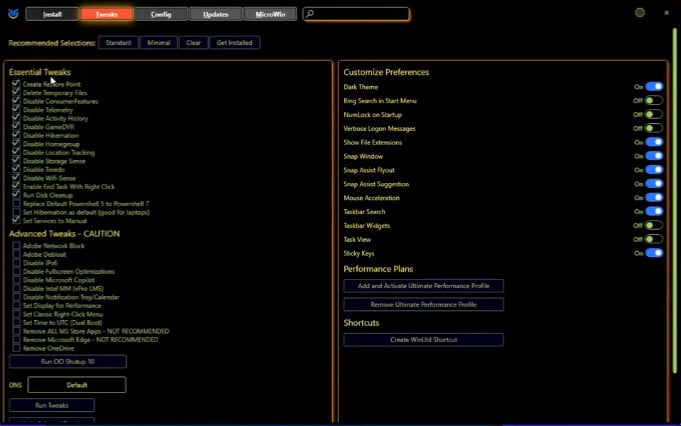Image resolution: width=681 pixels, height=426 pixels.
Task: Toggle Mouse Acceleration switch
Action: pos(654,198)
